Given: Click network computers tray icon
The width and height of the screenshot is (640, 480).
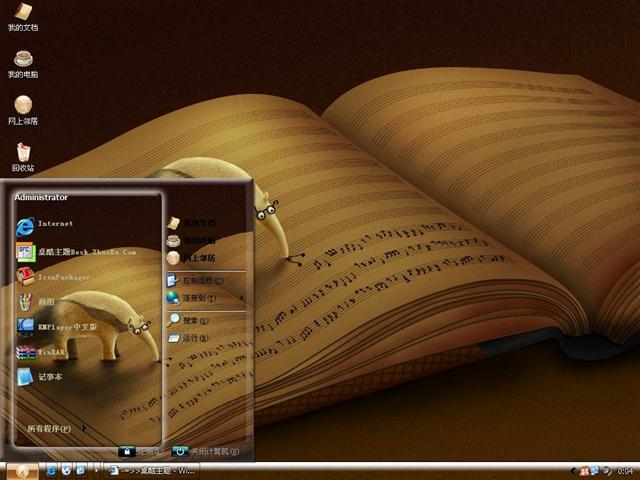Looking at the screenshot, I should [x=596, y=471].
